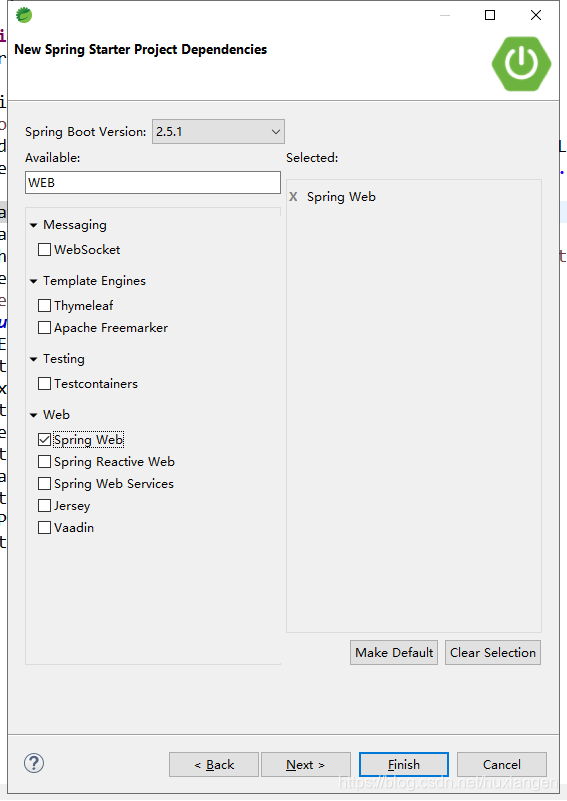Click the Thymeleaf label text
The image size is (567, 801).
[x=84, y=305]
